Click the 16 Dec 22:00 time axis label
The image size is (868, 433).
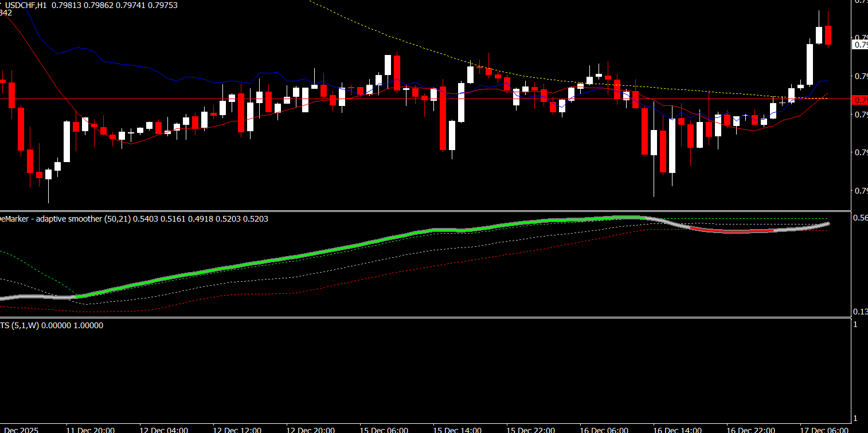(750, 430)
